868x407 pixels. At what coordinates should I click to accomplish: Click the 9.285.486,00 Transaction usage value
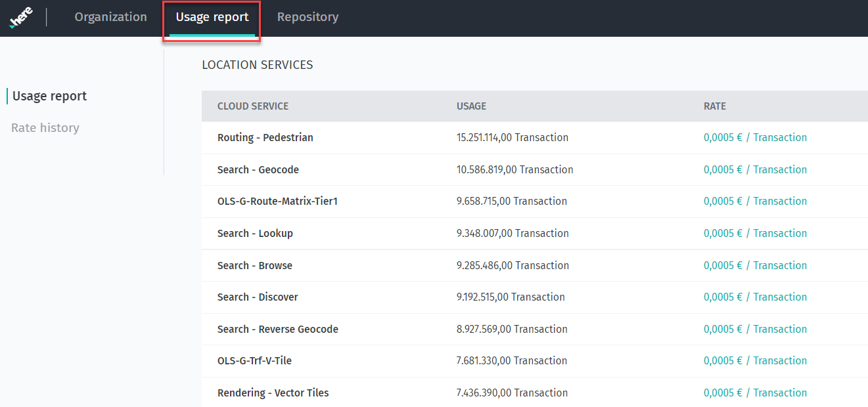click(513, 265)
